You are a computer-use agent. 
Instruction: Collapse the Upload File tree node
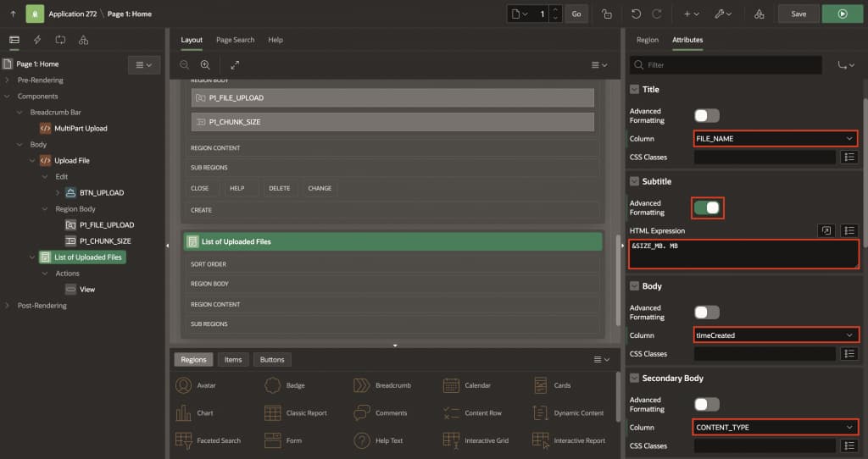[33, 160]
